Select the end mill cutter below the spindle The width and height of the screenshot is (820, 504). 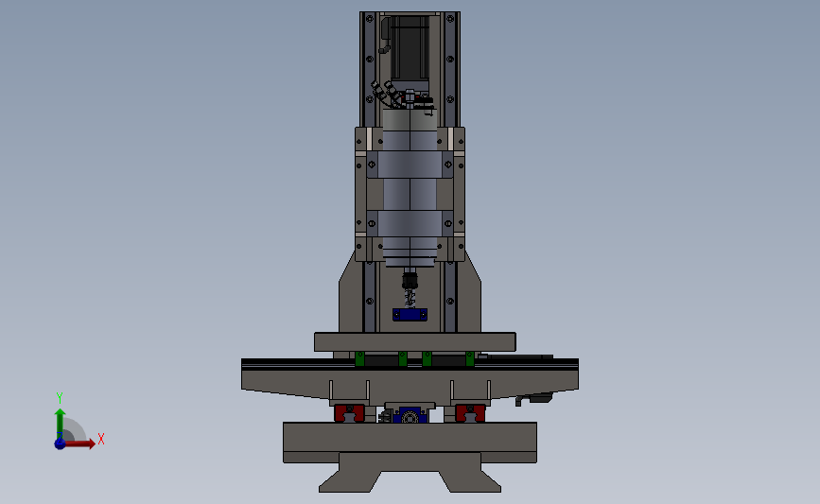(x=410, y=299)
